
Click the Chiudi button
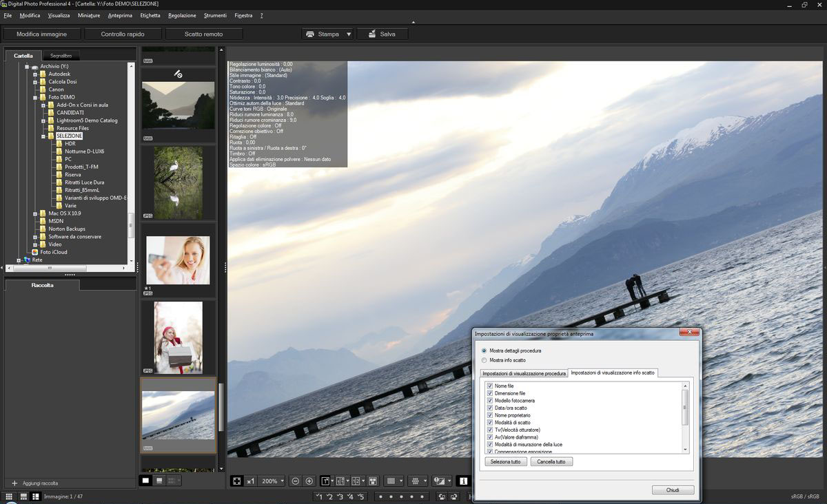(x=673, y=490)
